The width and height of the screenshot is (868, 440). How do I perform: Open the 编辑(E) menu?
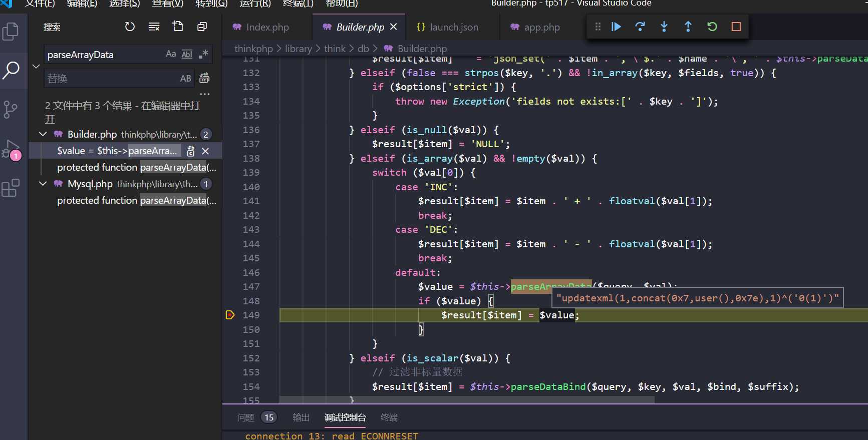pyautogui.click(x=82, y=4)
